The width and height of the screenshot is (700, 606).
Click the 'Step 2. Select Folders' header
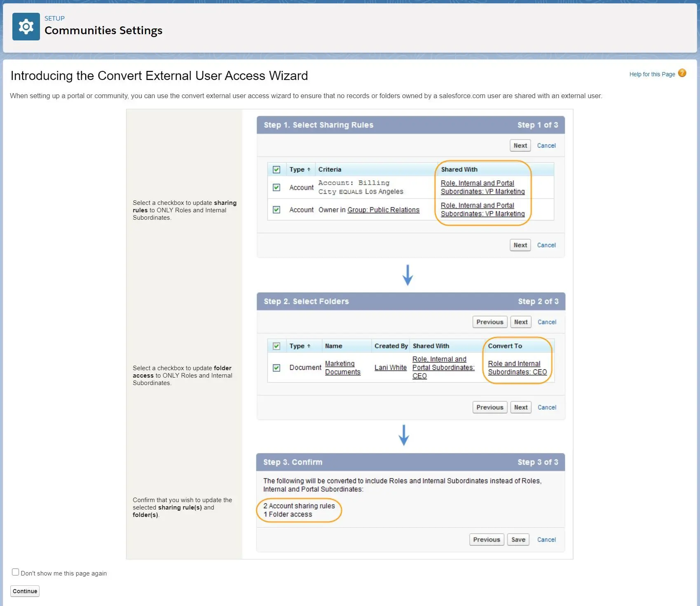(306, 301)
